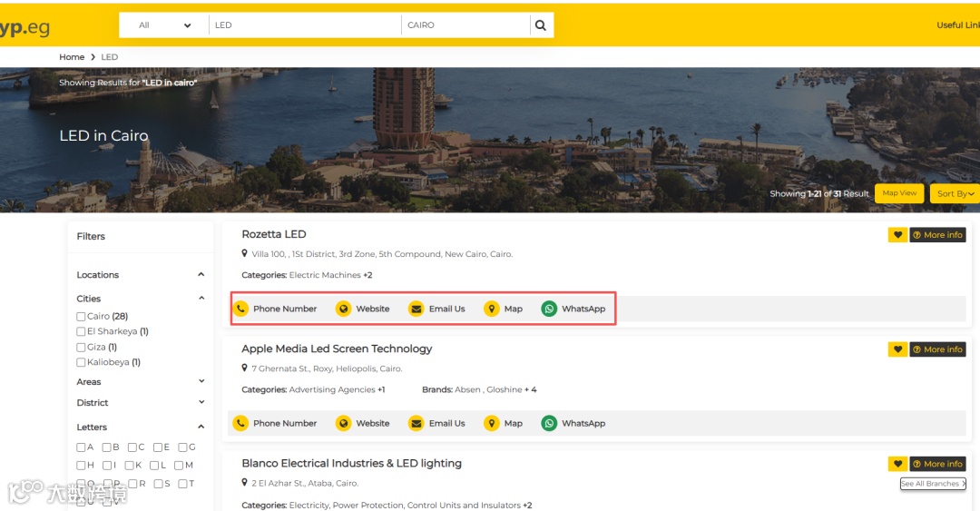Check the Kaliobeya city filter

pos(81,362)
